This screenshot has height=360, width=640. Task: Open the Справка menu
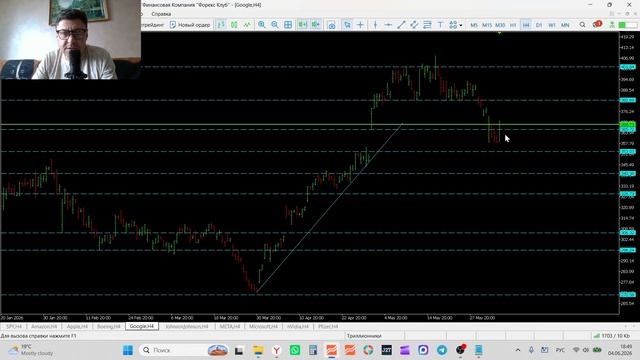[x=161, y=14]
